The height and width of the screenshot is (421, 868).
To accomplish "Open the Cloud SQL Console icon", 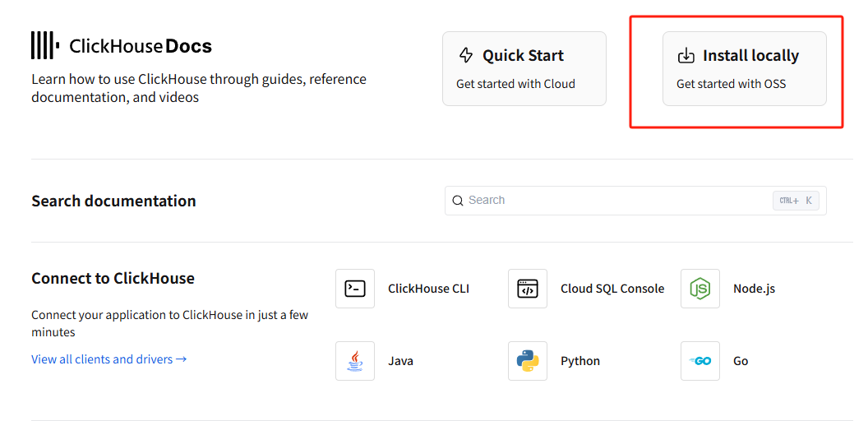I will [x=528, y=289].
